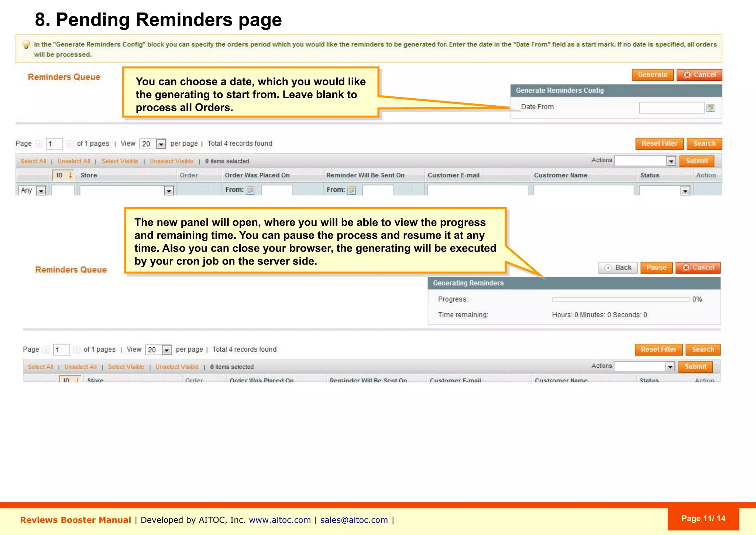Open the lower View per page dropdown
The image size is (756, 535).
click(x=159, y=350)
